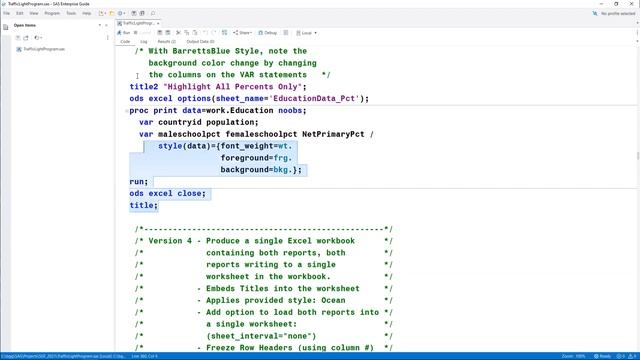640x360 pixels.
Task: Click the Paste icon in editor toolbar
Action: point(195,33)
